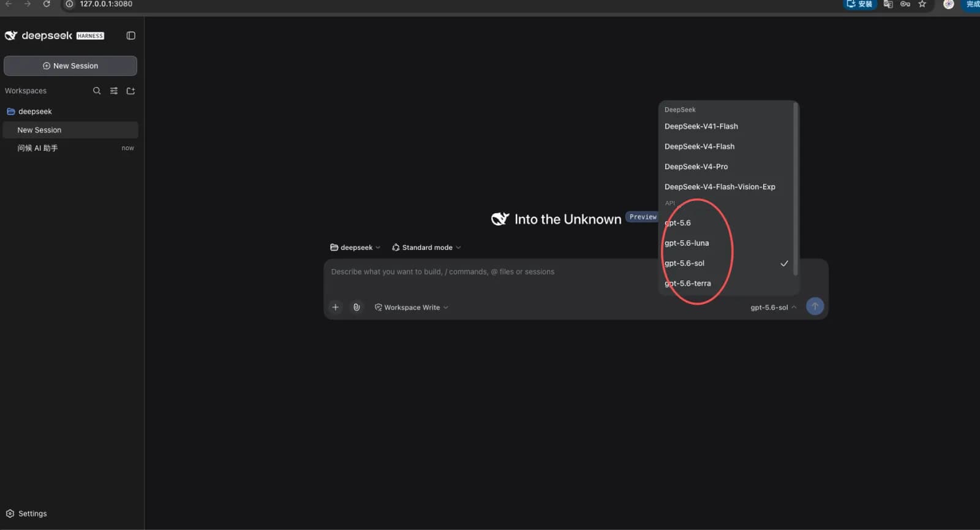Choose the gpt-5.6-luna model
This screenshot has width=980, height=530.
tap(727, 243)
